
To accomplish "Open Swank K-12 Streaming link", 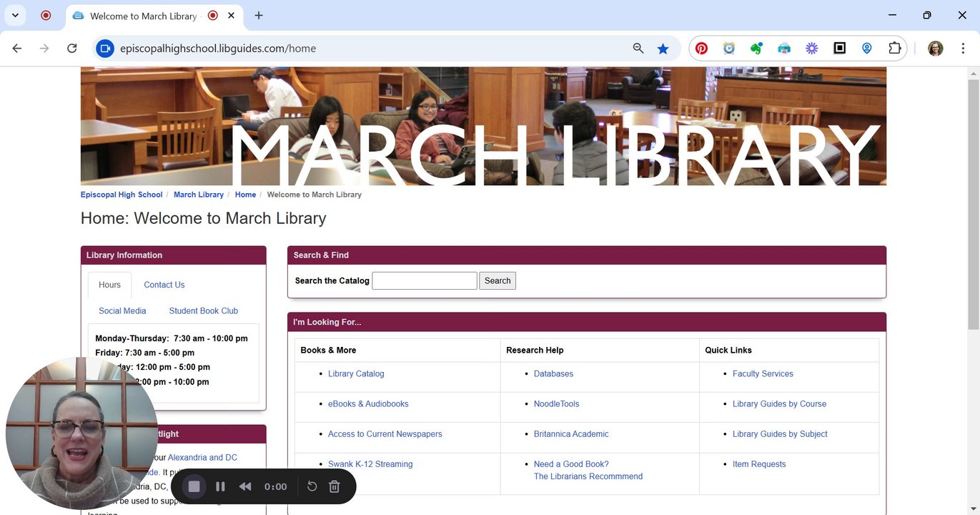I will 370,464.
